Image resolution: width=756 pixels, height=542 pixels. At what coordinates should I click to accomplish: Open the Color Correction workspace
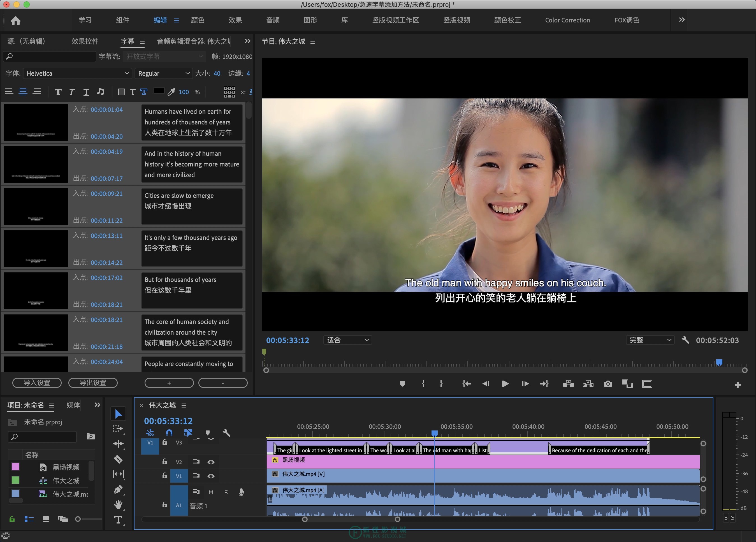pos(567,20)
